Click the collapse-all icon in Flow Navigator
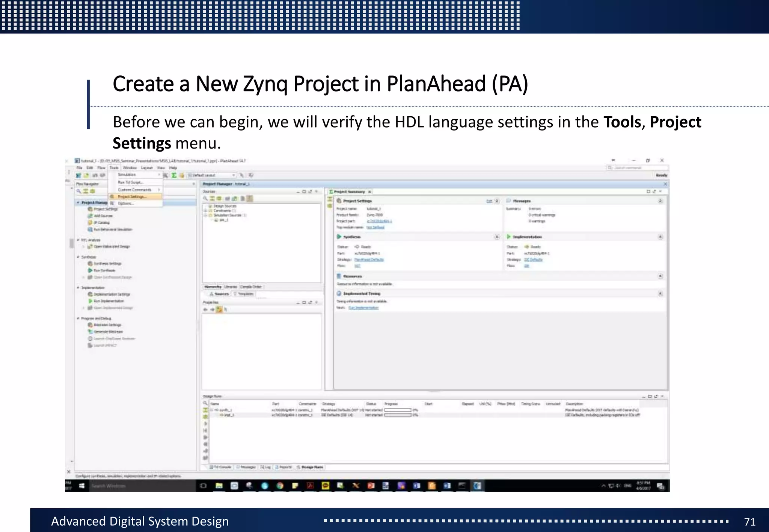 [86, 191]
